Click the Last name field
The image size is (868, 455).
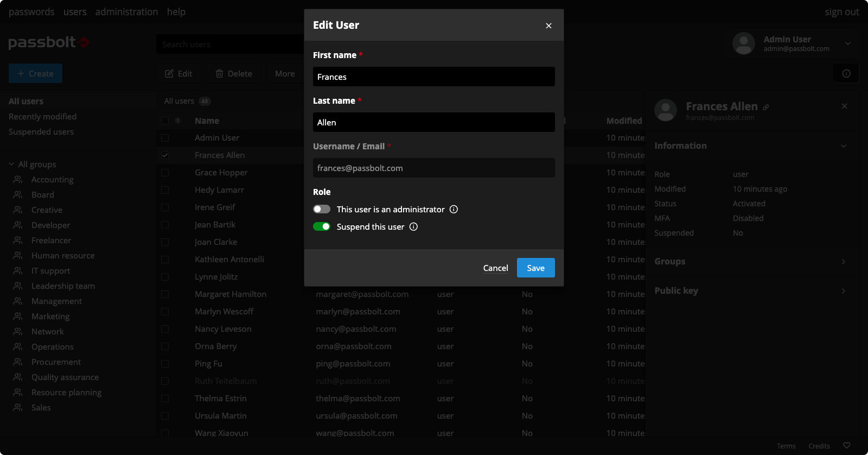[x=434, y=122]
